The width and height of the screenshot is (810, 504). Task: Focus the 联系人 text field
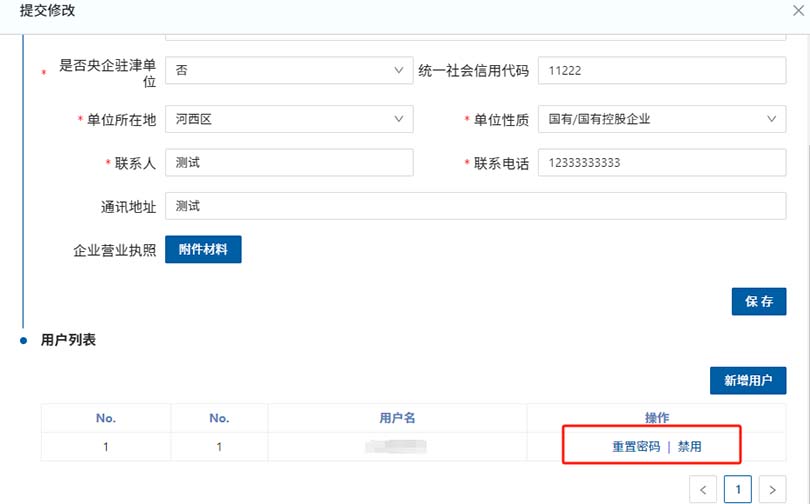coord(288,163)
